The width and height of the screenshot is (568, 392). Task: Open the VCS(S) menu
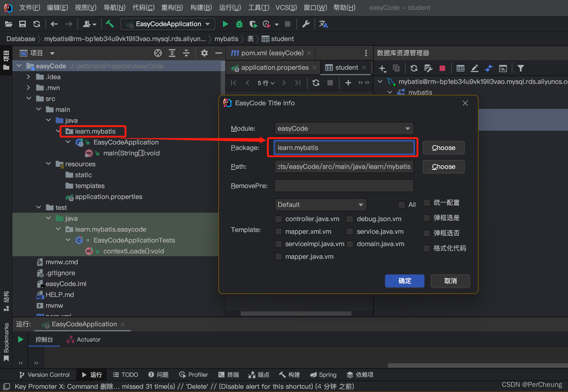[286, 8]
